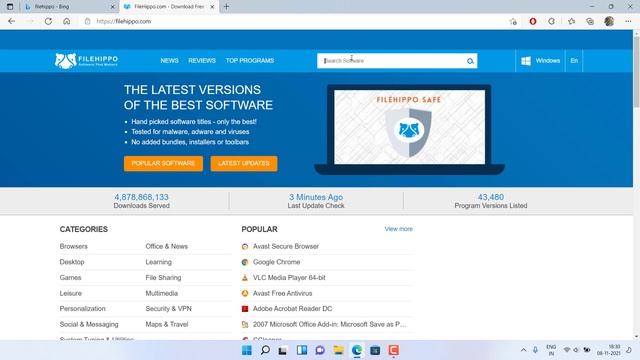640x360 pixels.
Task: Open the tab actions menu icon
Action: coord(10,7)
